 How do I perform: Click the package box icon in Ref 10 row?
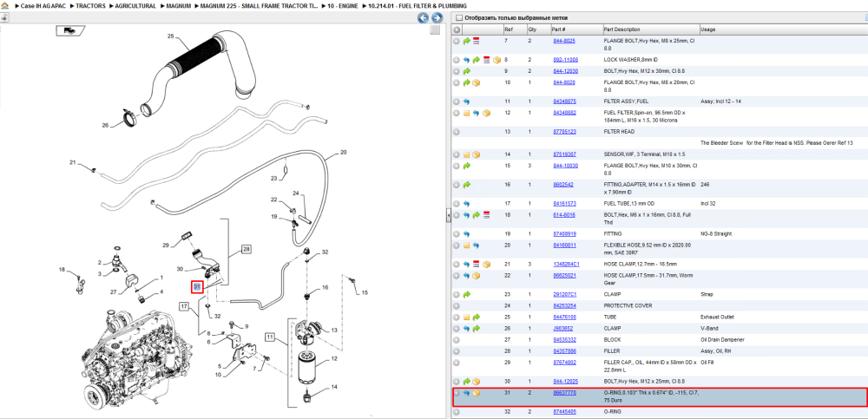[476, 82]
